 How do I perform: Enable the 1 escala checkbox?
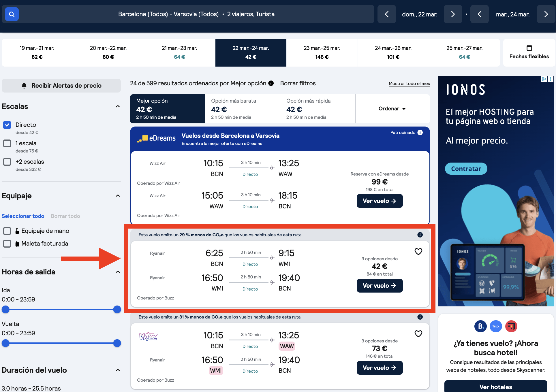[x=7, y=143]
